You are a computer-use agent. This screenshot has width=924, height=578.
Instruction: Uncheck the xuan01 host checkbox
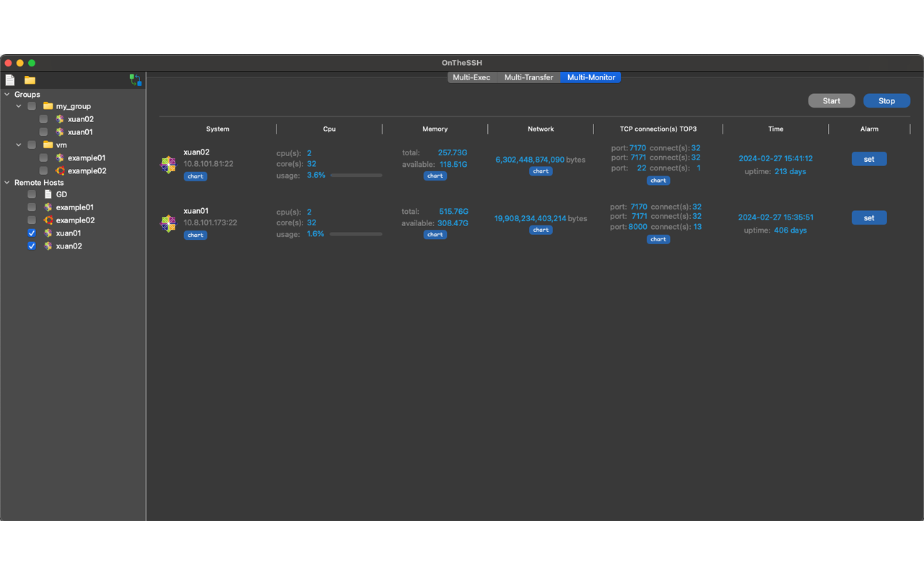31,233
